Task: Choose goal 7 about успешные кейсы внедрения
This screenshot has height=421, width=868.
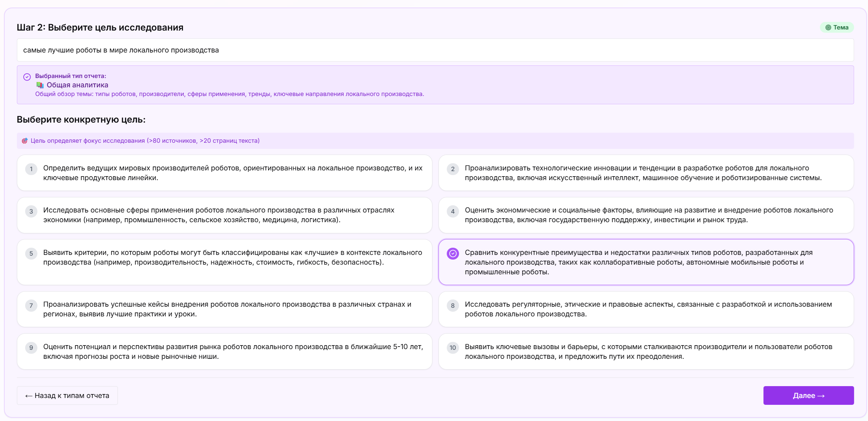Action: point(224,309)
